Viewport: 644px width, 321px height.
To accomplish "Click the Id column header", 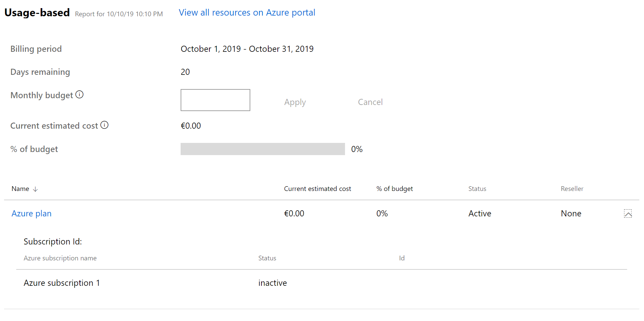I will [x=401, y=258].
